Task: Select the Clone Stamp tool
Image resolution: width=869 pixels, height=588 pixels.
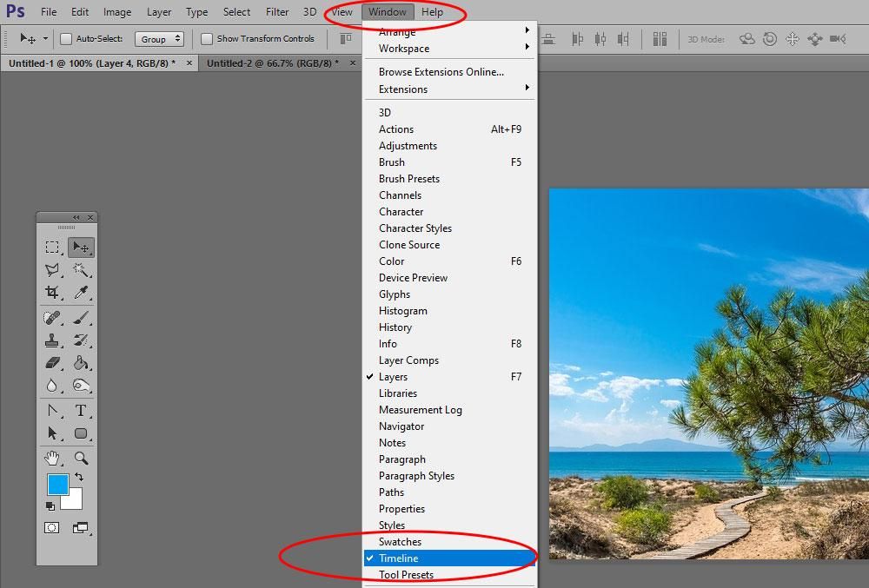Action: point(52,340)
